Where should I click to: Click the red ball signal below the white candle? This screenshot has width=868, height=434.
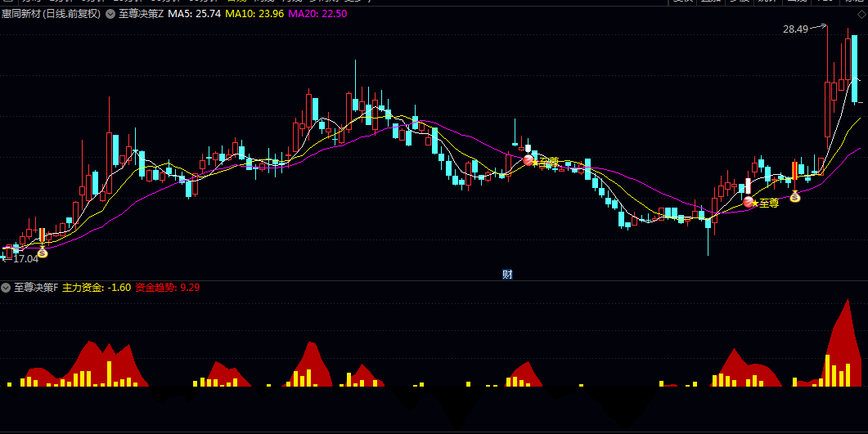pyautogui.click(x=749, y=203)
